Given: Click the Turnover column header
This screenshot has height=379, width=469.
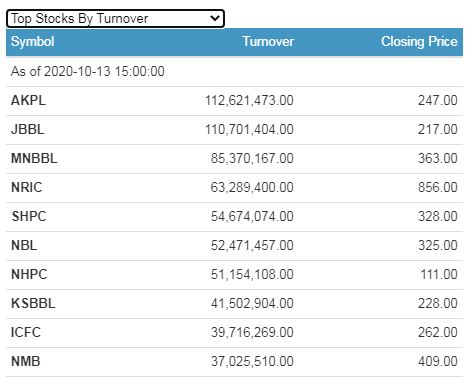Looking at the screenshot, I should (268, 42).
